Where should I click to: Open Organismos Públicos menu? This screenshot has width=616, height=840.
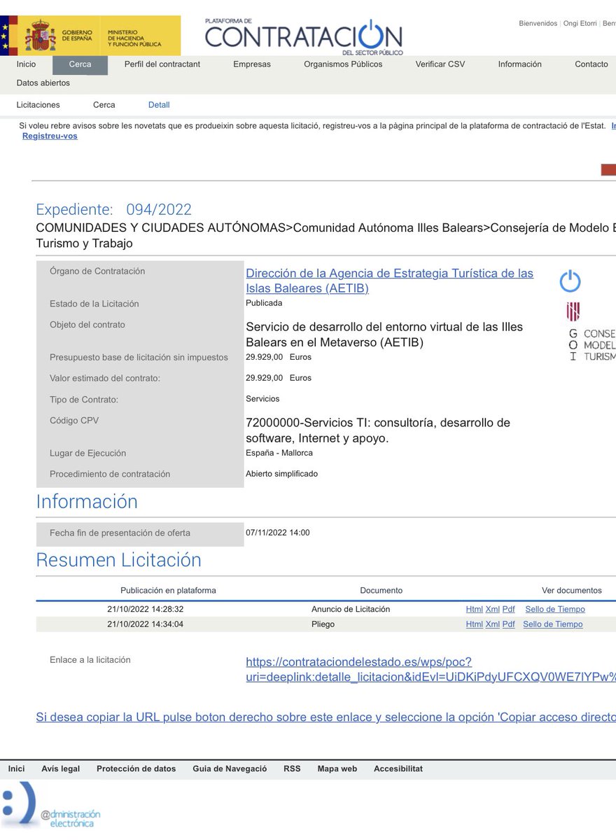343,64
